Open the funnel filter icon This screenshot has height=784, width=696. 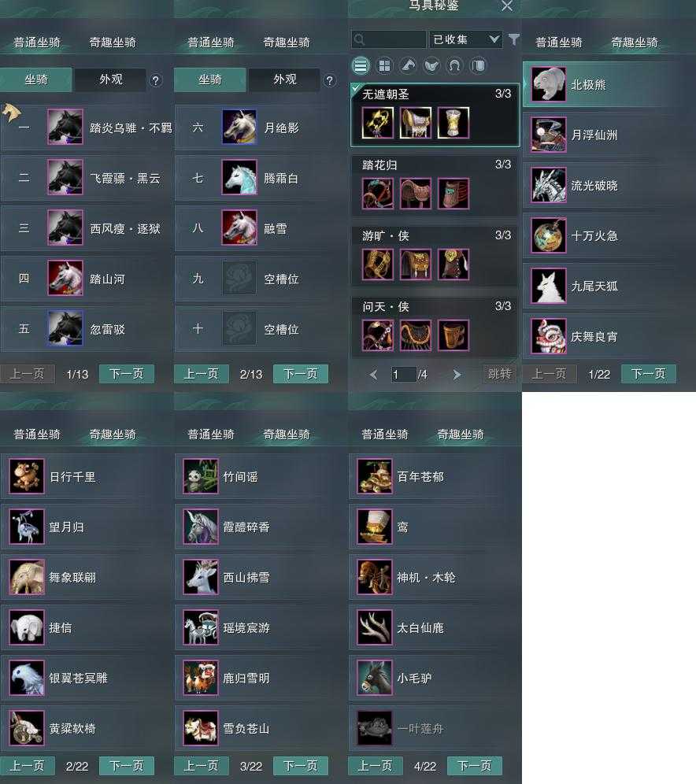click(x=513, y=39)
